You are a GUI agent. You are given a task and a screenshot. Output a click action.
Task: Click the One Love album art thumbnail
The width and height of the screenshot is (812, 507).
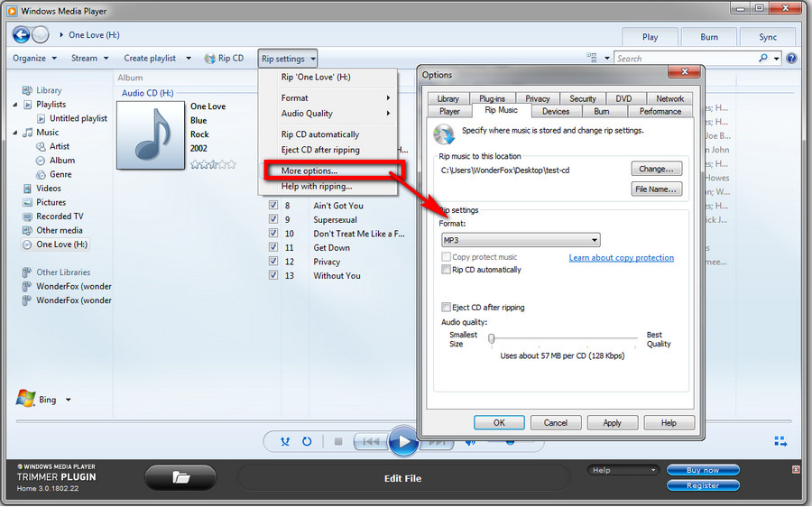point(151,135)
